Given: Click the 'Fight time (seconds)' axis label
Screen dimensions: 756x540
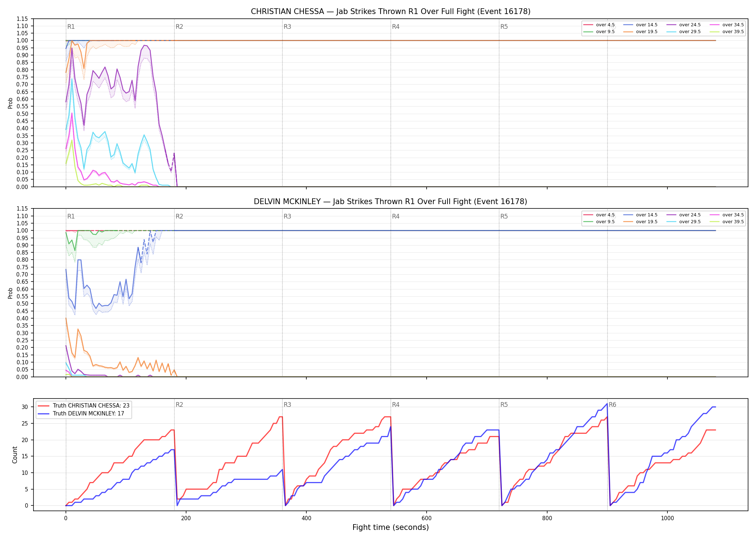Looking at the screenshot, I should point(391,527).
